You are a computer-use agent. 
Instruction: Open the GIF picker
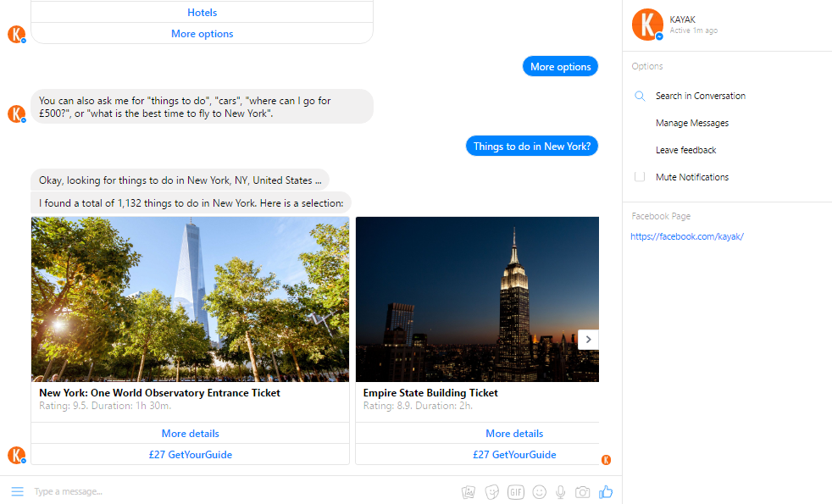(x=516, y=492)
